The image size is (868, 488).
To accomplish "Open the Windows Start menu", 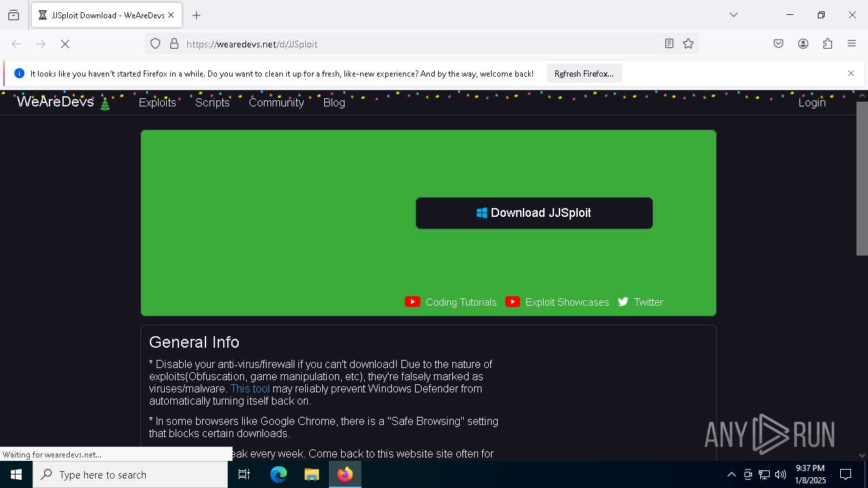I will [16, 474].
